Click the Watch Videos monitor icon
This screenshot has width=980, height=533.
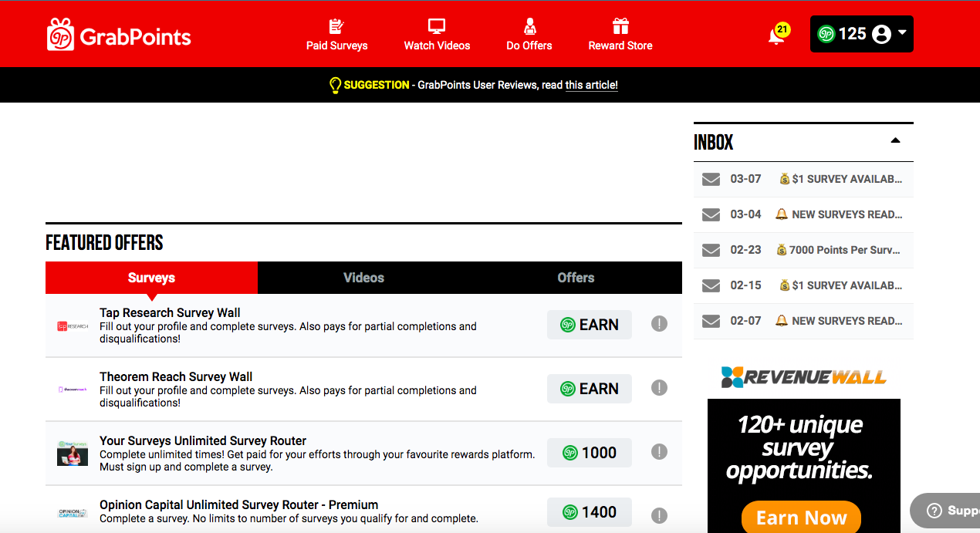tap(437, 26)
